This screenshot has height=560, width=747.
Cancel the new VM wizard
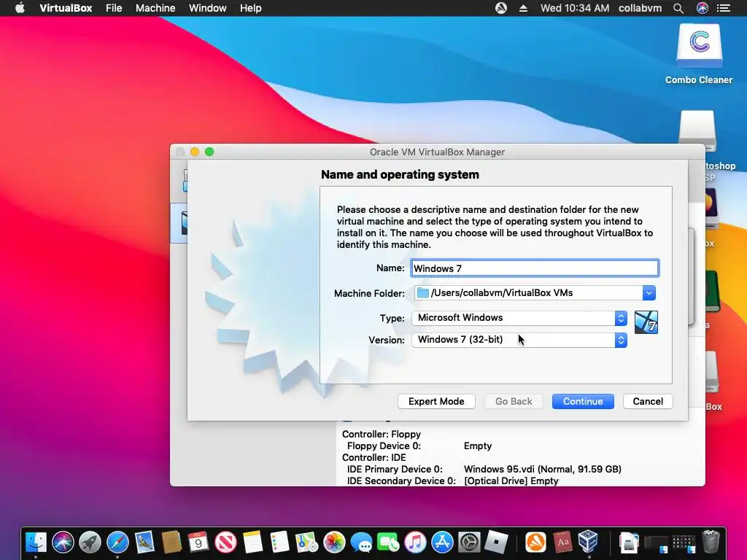tap(648, 402)
